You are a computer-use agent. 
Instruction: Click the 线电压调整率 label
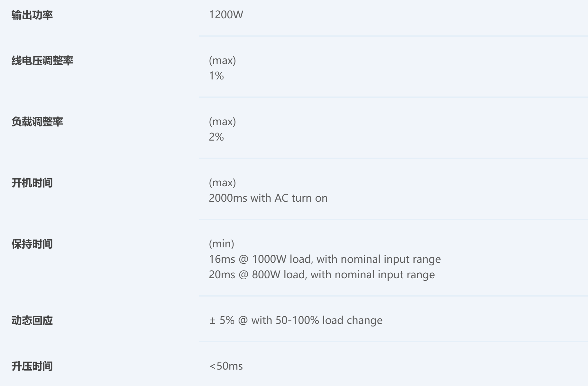[x=42, y=61]
